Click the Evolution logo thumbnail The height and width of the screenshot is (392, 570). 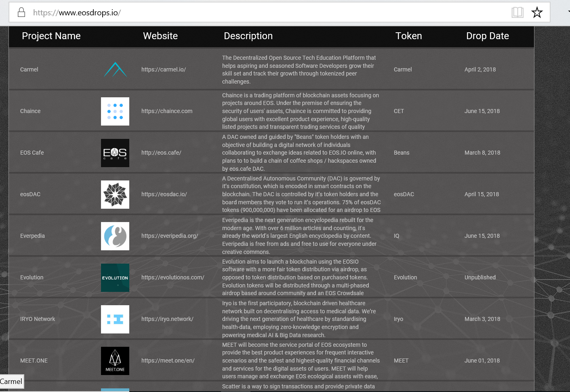[115, 278]
